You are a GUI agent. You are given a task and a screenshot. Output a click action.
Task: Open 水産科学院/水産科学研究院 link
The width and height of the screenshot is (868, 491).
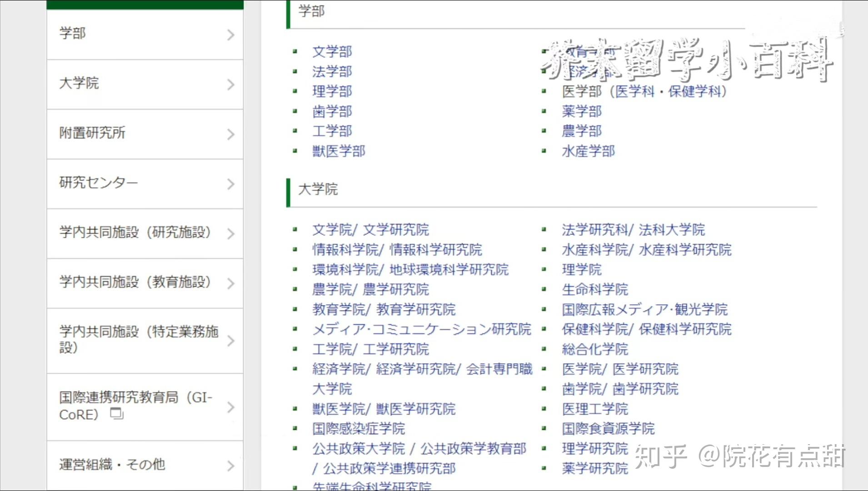pos(647,250)
